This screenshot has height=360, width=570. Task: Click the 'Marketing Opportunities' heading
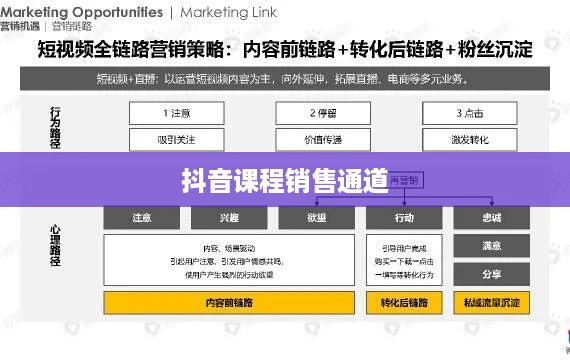tap(81, 12)
